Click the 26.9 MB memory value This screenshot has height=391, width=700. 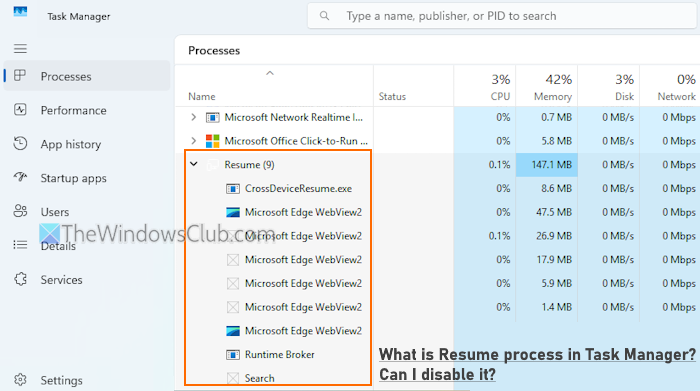coord(554,236)
